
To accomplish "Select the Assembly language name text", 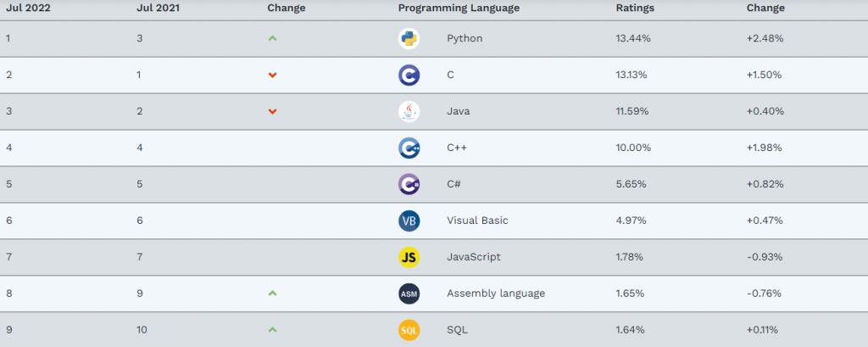I will tap(496, 294).
